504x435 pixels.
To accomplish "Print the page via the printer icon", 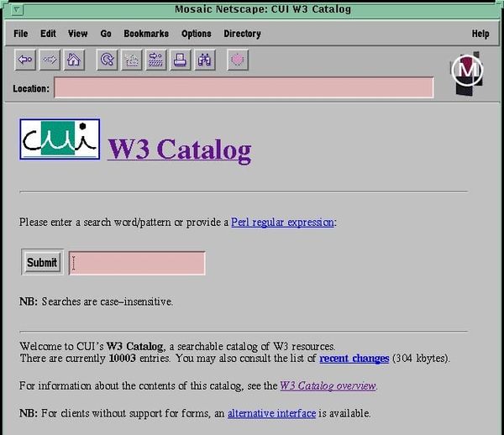I will (180, 60).
